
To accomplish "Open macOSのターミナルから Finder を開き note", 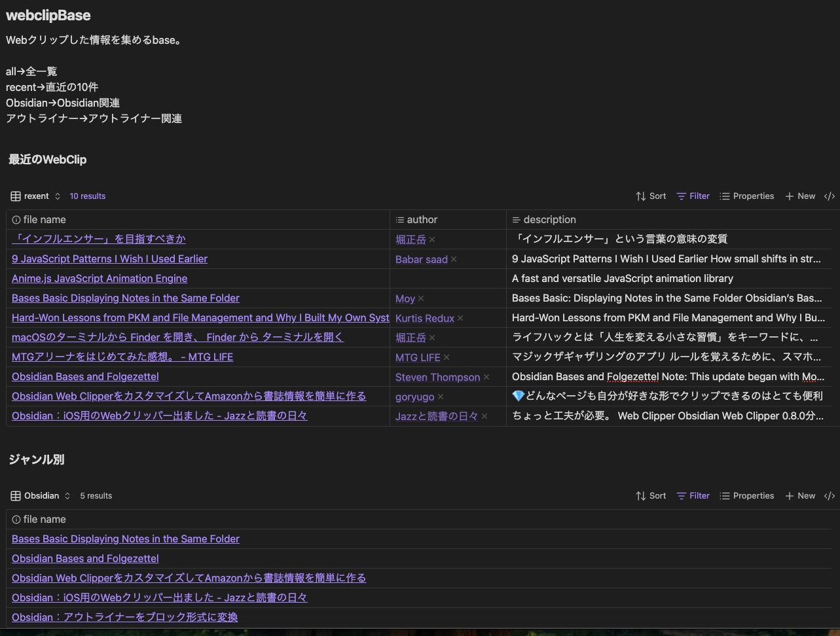I will tap(177, 338).
